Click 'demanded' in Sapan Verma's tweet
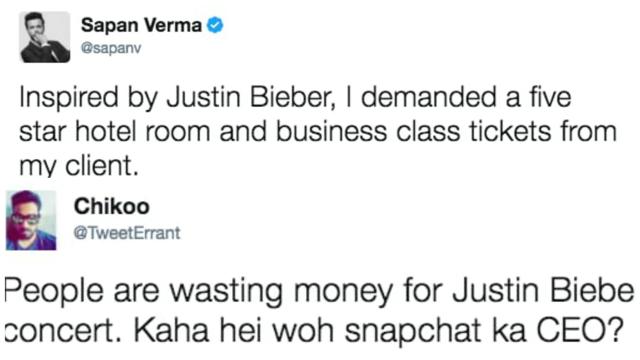 click(x=429, y=97)
